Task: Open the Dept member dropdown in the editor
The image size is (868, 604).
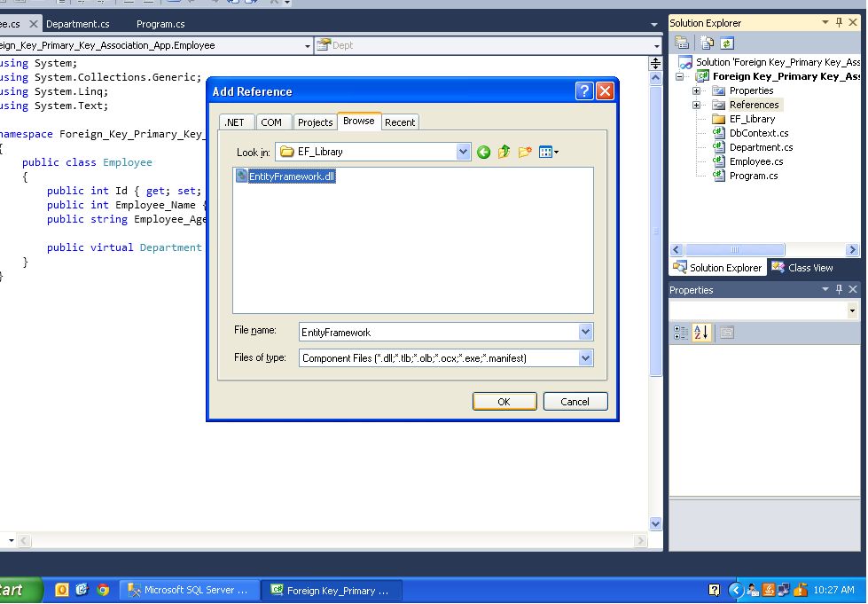Action: pyautogui.click(x=656, y=46)
